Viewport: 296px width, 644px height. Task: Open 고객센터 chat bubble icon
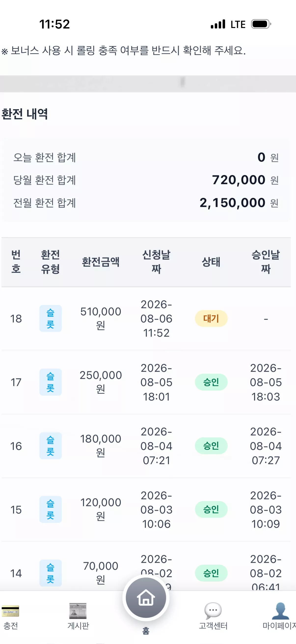tap(213, 611)
